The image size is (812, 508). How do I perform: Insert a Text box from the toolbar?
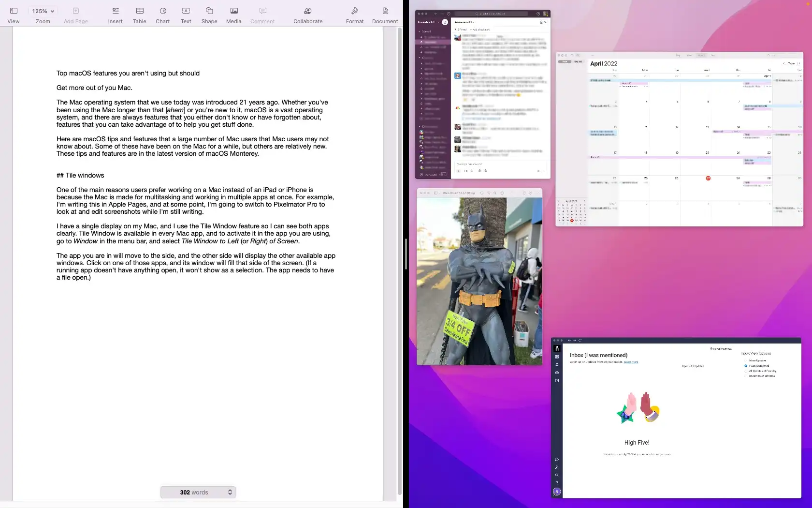[x=186, y=15]
